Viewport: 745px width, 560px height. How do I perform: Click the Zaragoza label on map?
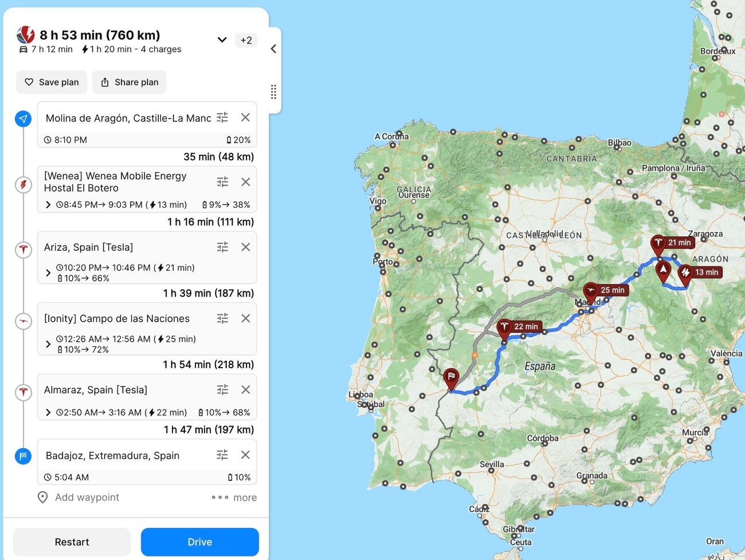point(705,234)
